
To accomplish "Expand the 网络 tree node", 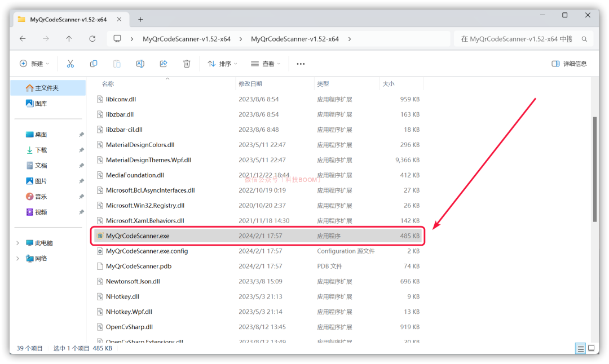I will tap(17, 259).
